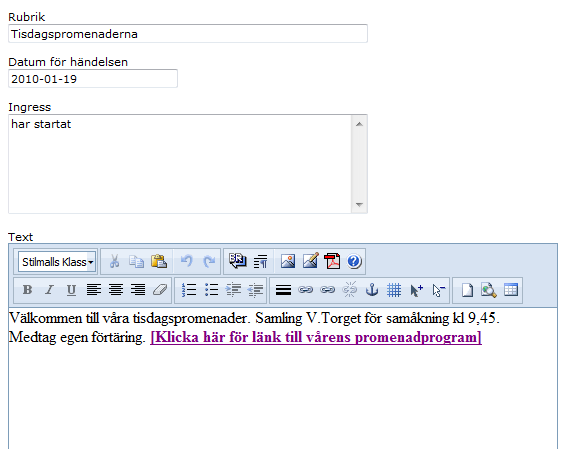Click the insert hyperlink chain icon
This screenshot has height=449, width=570.
(x=305, y=290)
